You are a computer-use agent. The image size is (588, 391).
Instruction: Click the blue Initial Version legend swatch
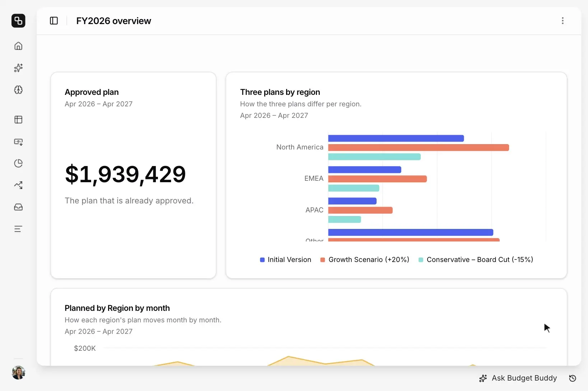click(x=262, y=260)
